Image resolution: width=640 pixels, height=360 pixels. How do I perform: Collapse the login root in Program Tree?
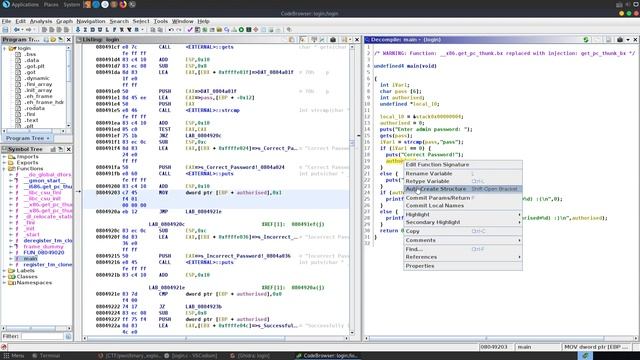tap(4, 48)
